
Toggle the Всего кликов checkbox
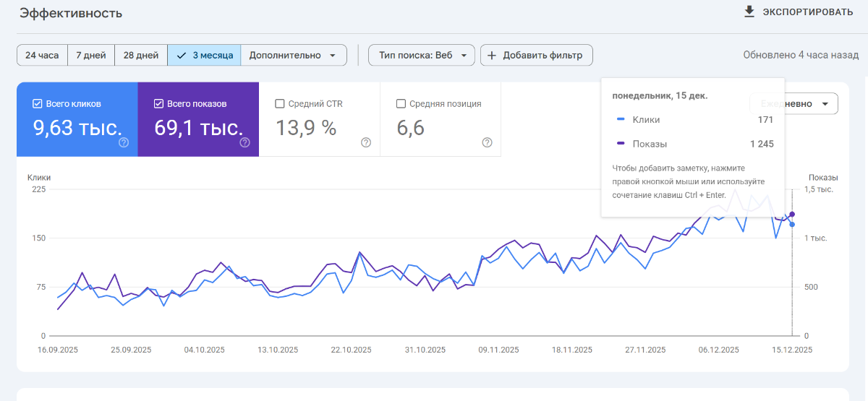pos(38,103)
